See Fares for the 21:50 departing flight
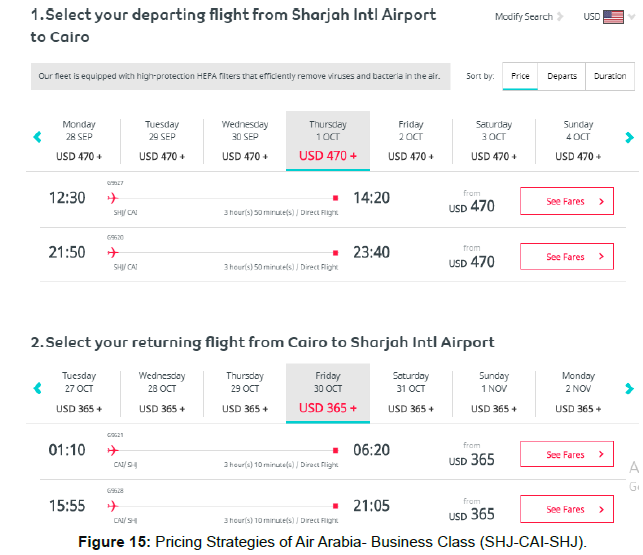The height and width of the screenshot is (555, 643). 567,256
